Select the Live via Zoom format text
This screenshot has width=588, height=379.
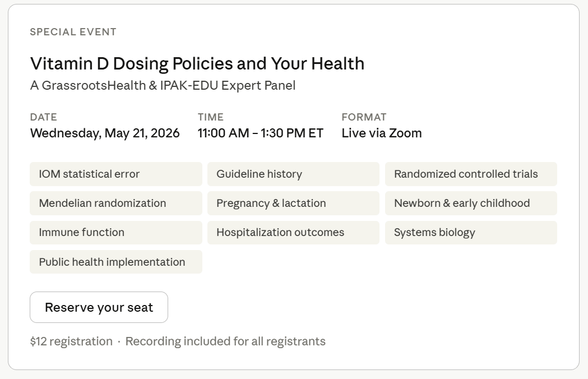pyautogui.click(x=382, y=133)
